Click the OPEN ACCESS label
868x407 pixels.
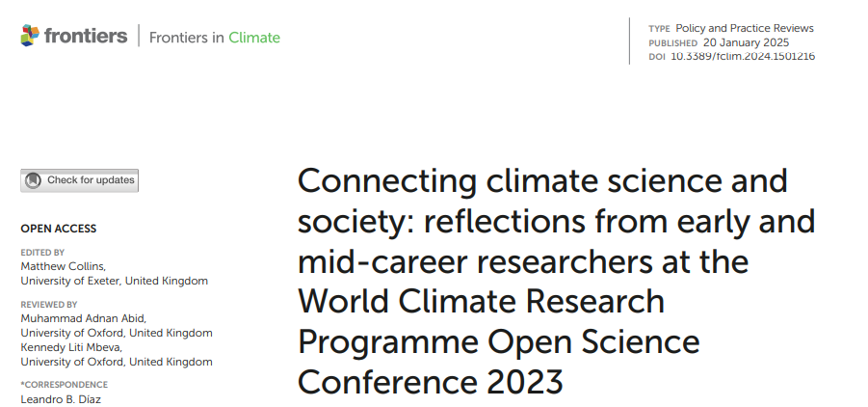(x=59, y=229)
